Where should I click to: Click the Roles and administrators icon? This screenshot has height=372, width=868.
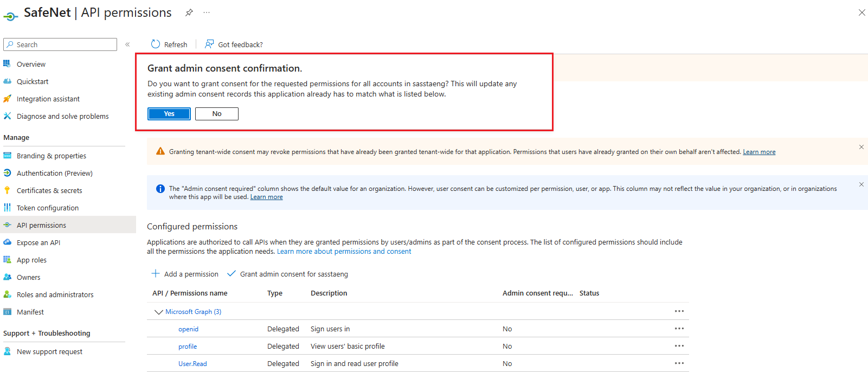(x=7, y=294)
